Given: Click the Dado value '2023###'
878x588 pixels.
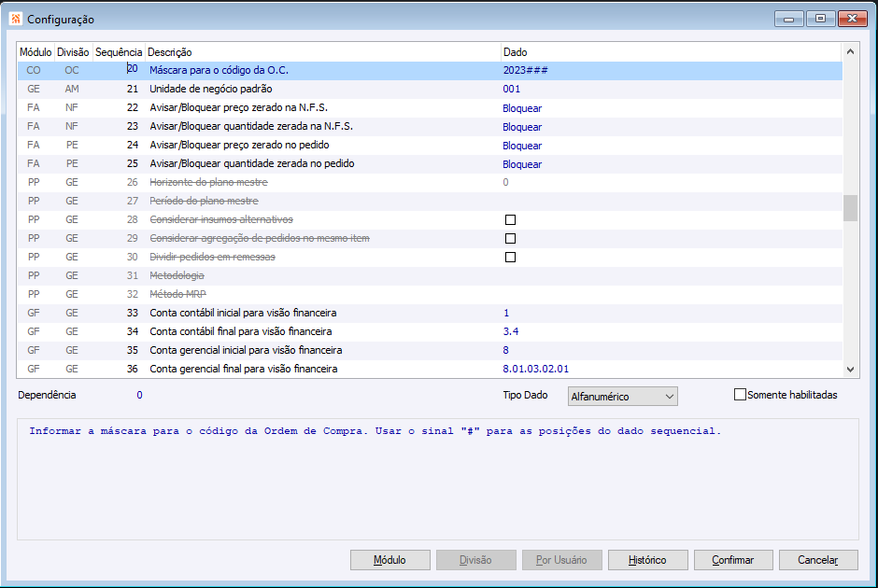Looking at the screenshot, I should click(x=525, y=71).
